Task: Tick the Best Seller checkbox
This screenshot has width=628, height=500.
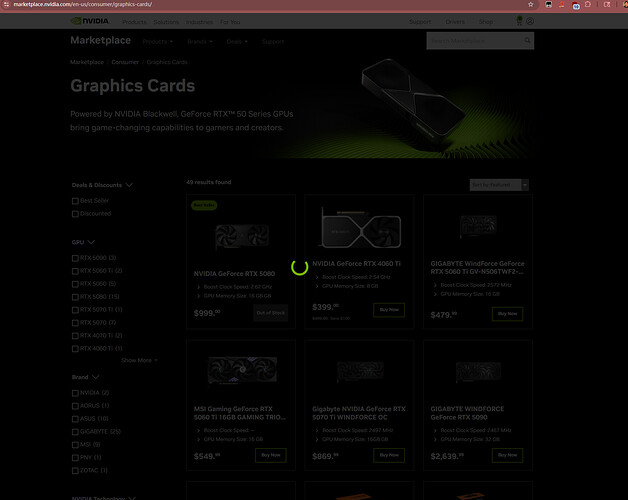Action: [75, 201]
